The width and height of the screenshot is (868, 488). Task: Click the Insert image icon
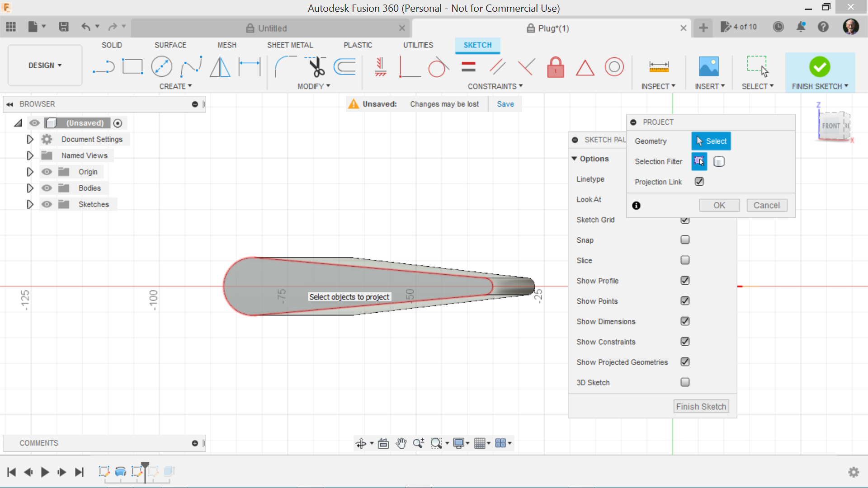(709, 67)
